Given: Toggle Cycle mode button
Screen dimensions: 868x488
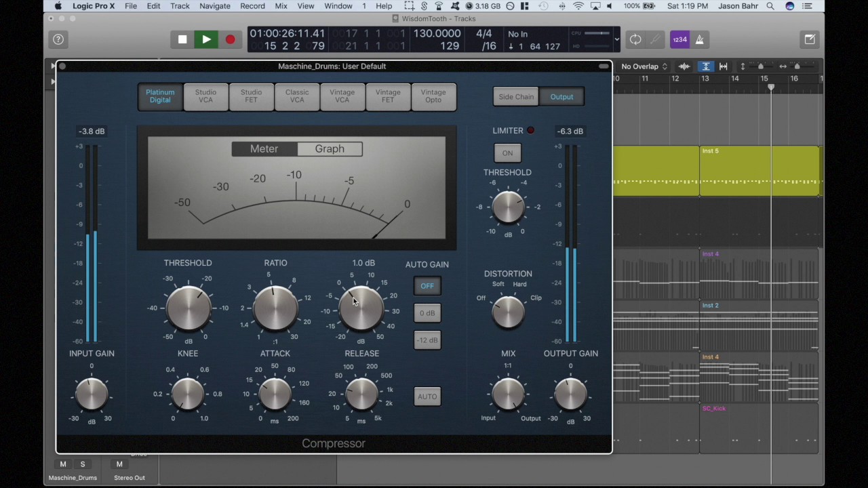Looking at the screenshot, I should coord(635,39).
